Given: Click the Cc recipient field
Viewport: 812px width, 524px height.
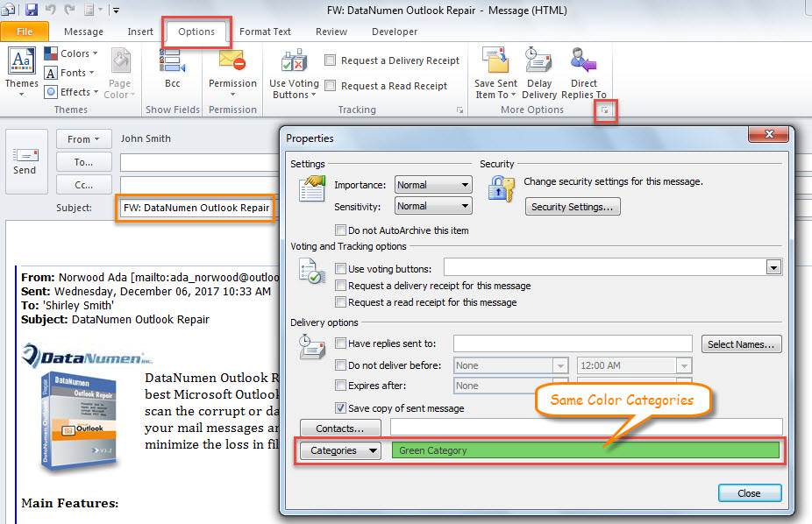Looking at the screenshot, I should [x=200, y=185].
